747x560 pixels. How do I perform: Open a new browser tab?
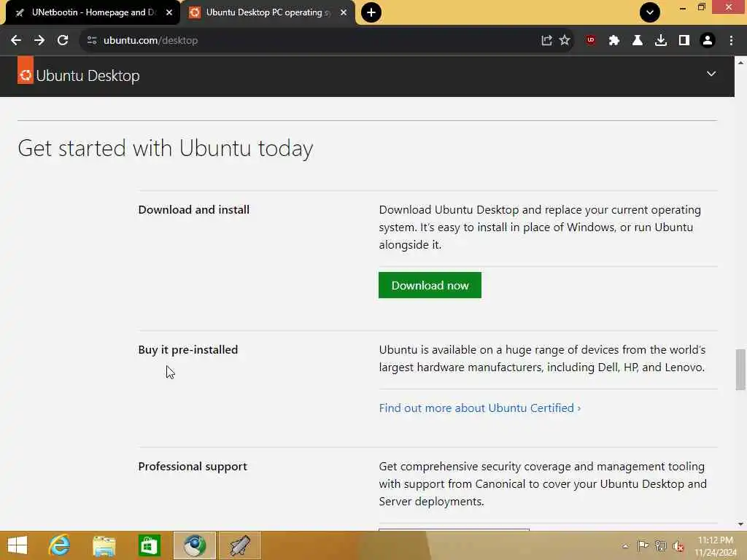tap(371, 12)
